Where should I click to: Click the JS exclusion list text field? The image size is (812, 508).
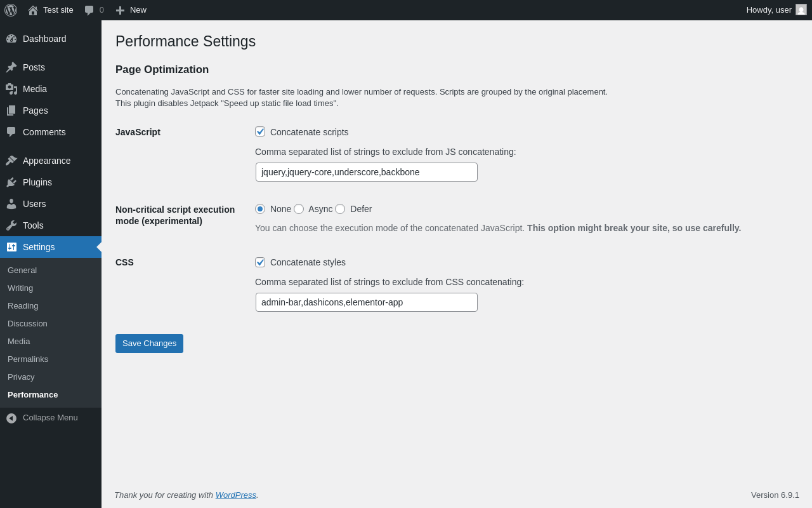pyautogui.click(x=366, y=172)
